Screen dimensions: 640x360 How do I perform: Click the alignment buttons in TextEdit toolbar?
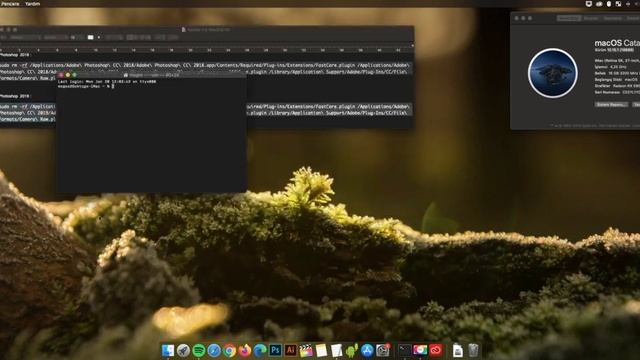pyautogui.click(x=139, y=37)
